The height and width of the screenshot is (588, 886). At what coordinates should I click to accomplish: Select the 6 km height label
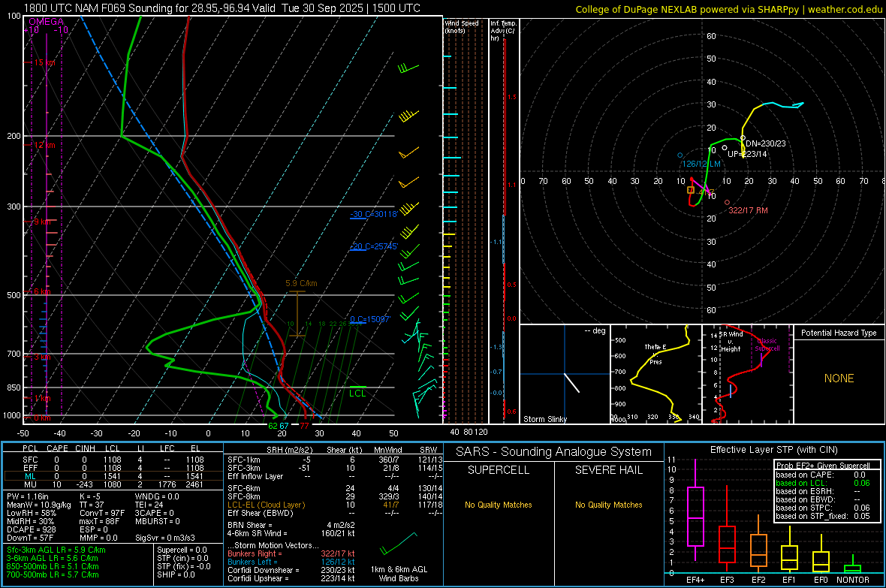pyautogui.click(x=42, y=291)
